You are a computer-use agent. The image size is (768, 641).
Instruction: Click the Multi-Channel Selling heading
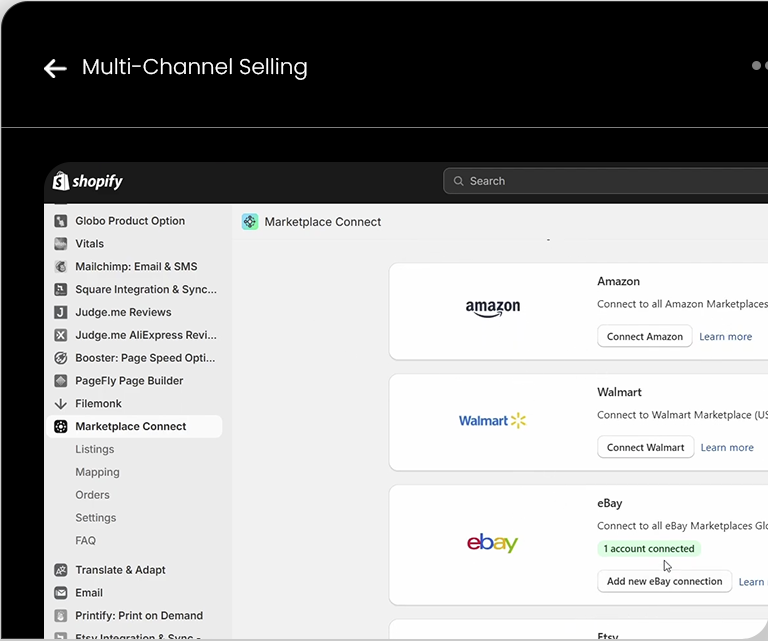coord(195,67)
